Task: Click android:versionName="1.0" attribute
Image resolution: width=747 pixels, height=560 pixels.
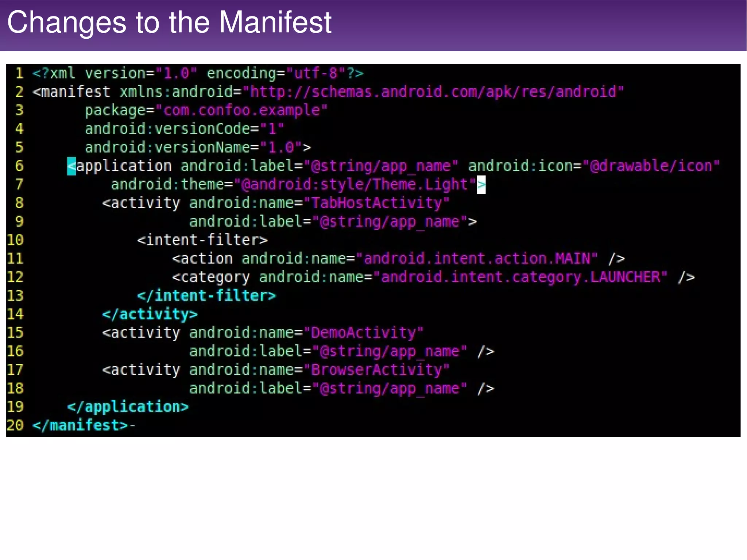Action: click(194, 147)
